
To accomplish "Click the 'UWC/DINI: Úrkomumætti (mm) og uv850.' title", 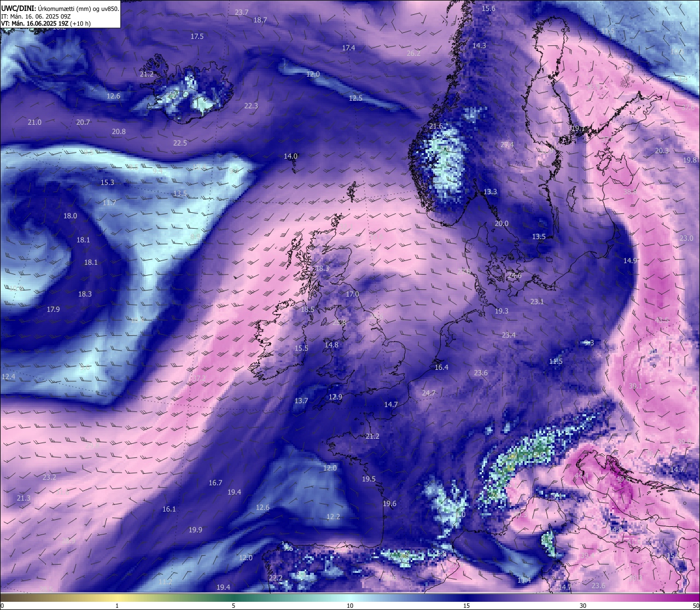I will (60, 9).
